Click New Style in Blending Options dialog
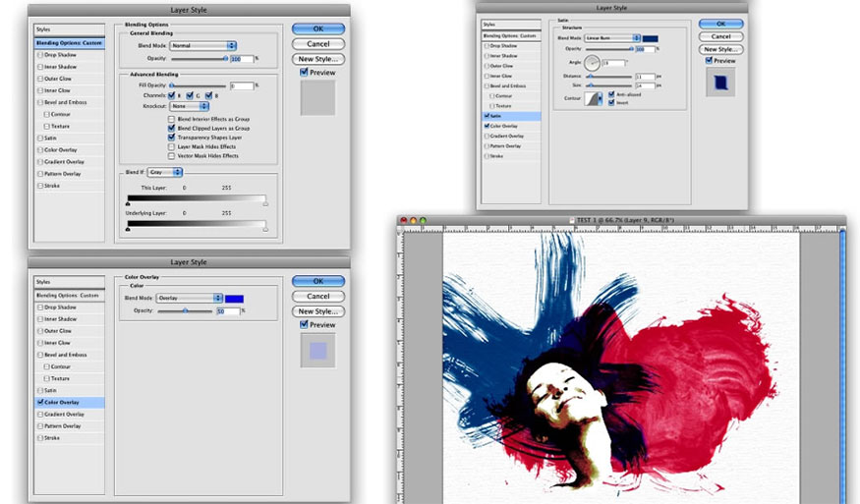Image resolution: width=860 pixels, height=504 pixels. (x=317, y=59)
